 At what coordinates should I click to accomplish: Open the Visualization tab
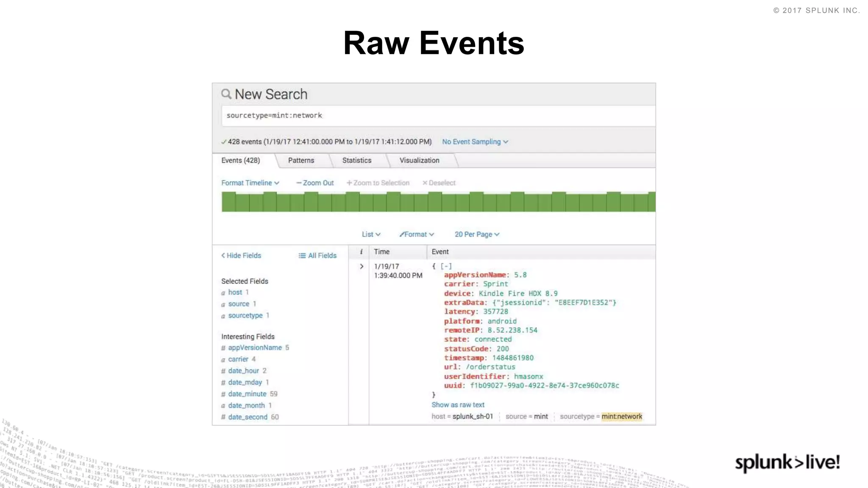tap(420, 161)
